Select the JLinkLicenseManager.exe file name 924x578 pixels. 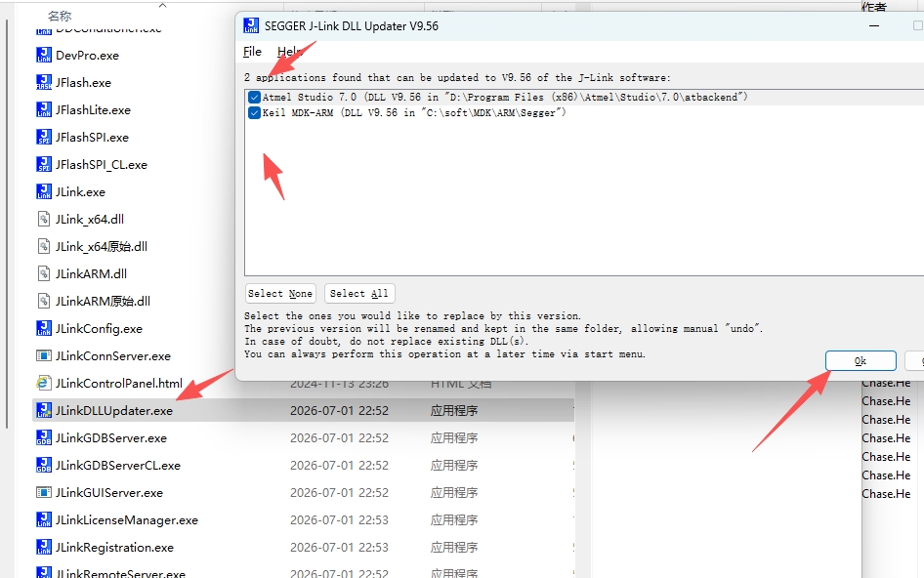(127, 520)
